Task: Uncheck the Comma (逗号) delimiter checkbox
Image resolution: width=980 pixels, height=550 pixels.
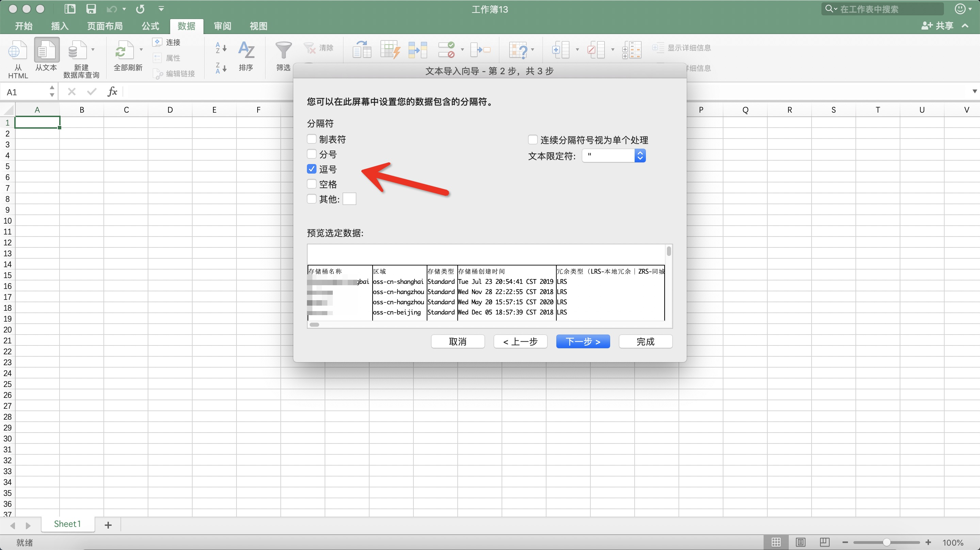Action: pyautogui.click(x=312, y=169)
